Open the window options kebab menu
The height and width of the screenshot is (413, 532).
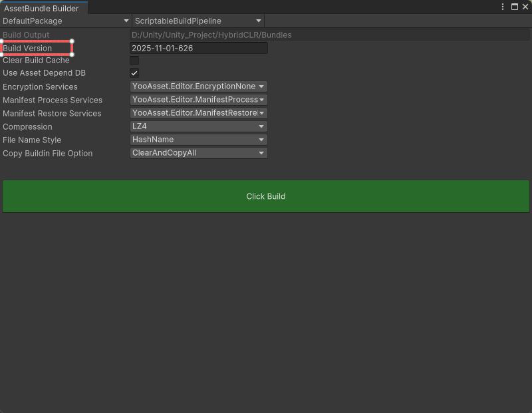point(503,7)
